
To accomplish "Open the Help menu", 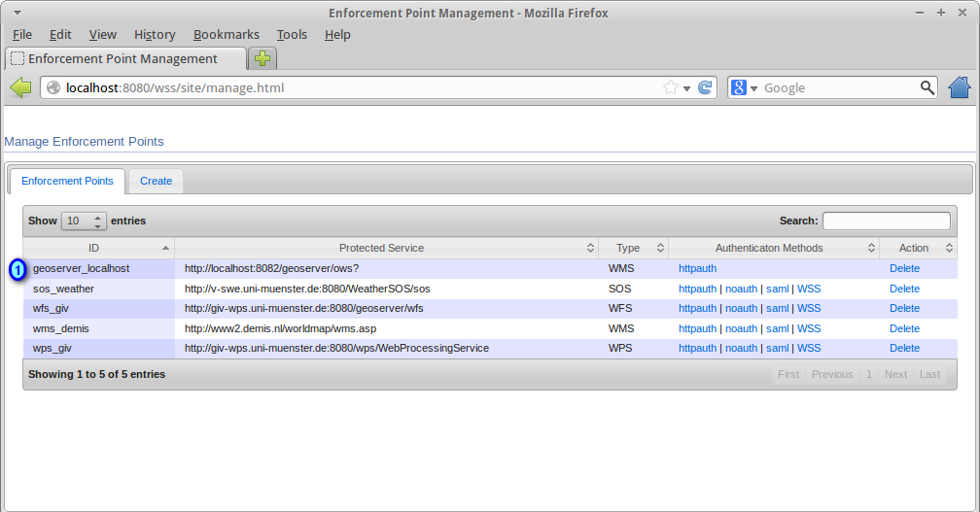I will pyautogui.click(x=337, y=35).
